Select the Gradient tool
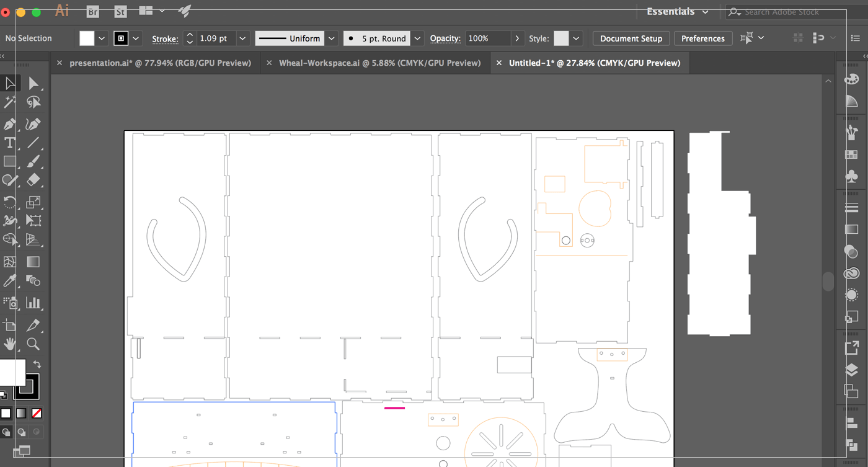 tap(33, 262)
